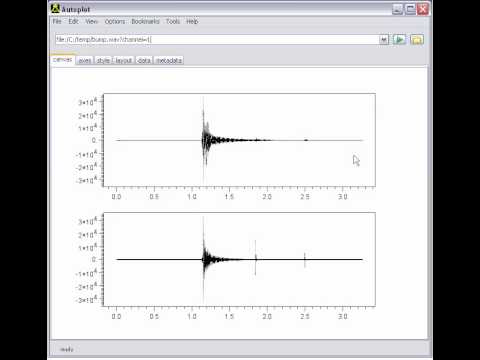Open the Options menu
Screen dimensions: 480x360
coord(115,21)
